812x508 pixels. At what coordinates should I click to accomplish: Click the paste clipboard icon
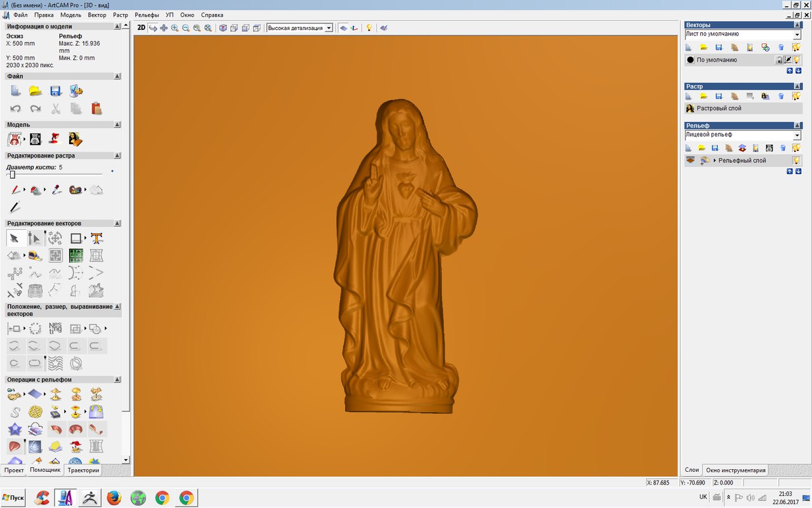tap(96, 109)
